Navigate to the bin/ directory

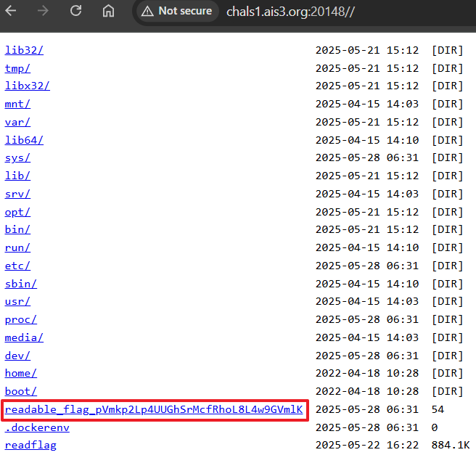pos(17,229)
